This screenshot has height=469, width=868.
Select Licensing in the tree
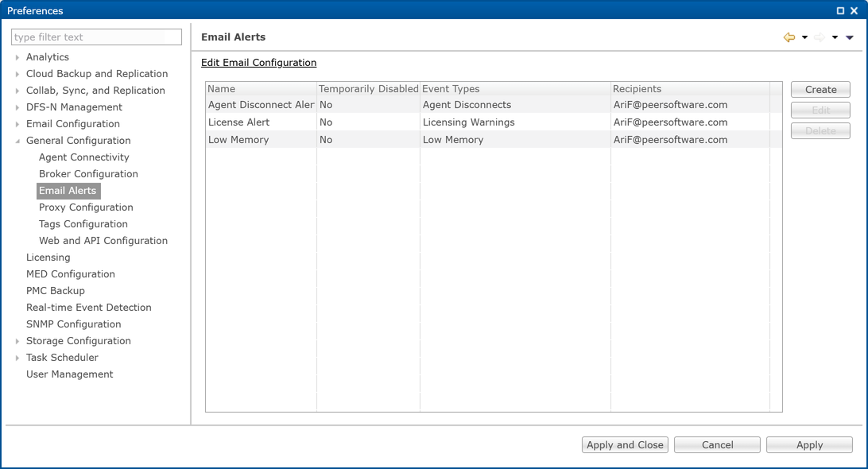[x=48, y=258]
